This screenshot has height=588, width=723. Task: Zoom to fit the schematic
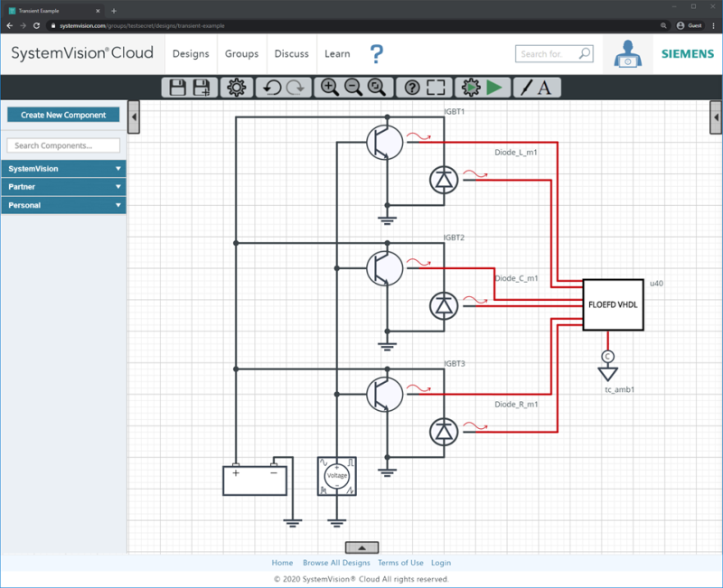coord(377,87)
